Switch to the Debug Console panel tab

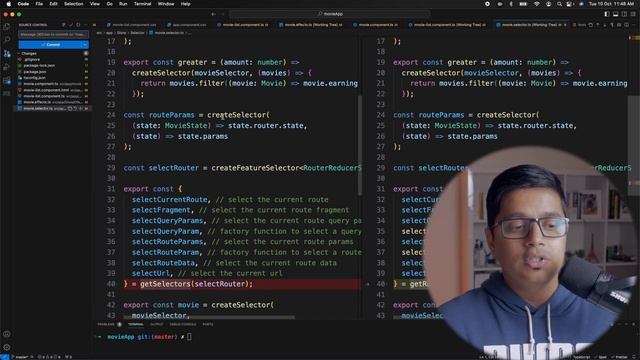click(182, 324)
